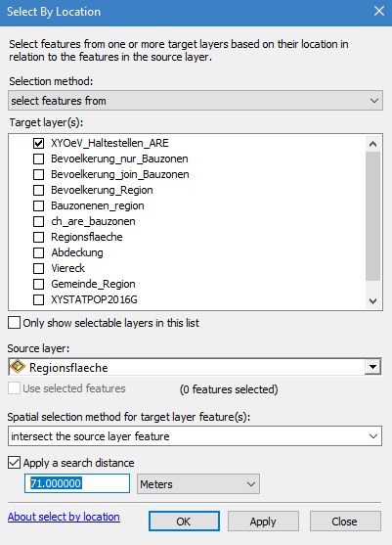Click the OK button

[184, 521]
